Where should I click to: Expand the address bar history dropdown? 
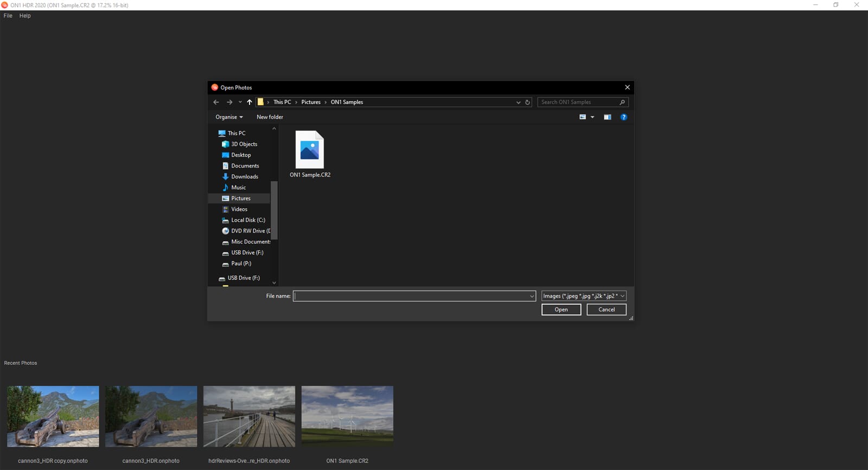518,102
